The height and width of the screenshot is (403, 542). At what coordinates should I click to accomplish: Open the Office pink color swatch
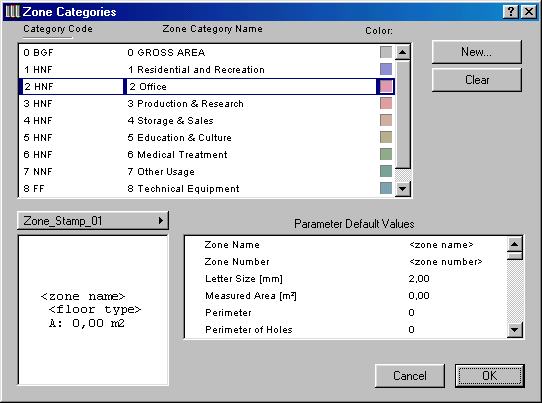[386, 86]
